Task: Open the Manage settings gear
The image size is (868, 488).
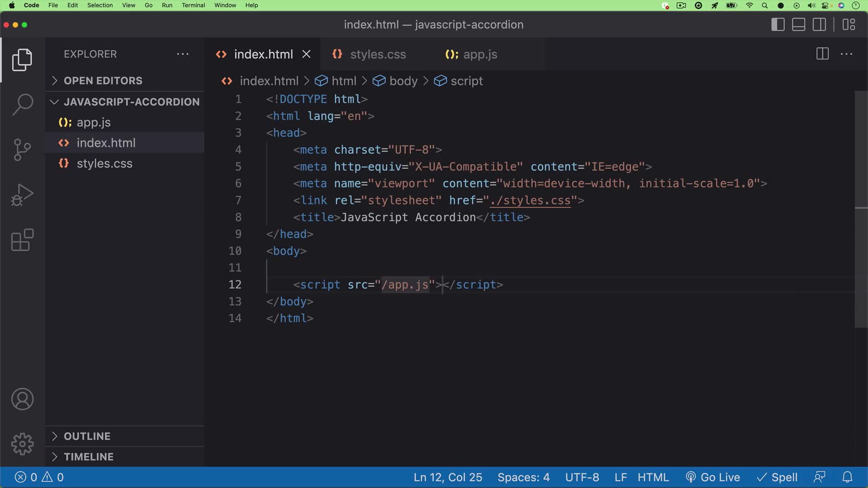Action: coord(22,444)
